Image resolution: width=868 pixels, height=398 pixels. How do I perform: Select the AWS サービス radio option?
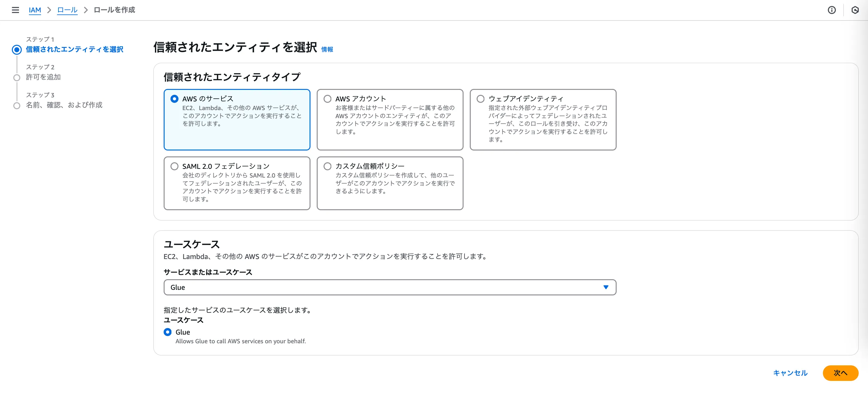point(174,99)
